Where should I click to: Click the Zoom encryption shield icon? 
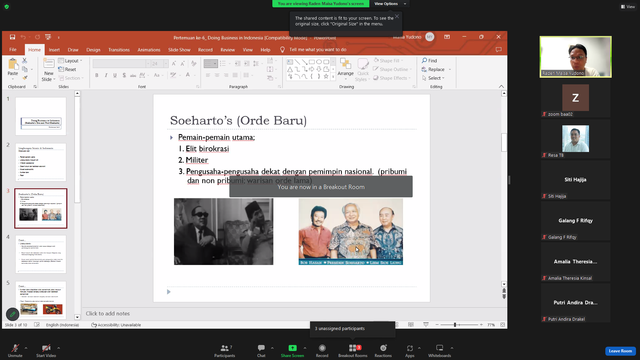[7, 7]
